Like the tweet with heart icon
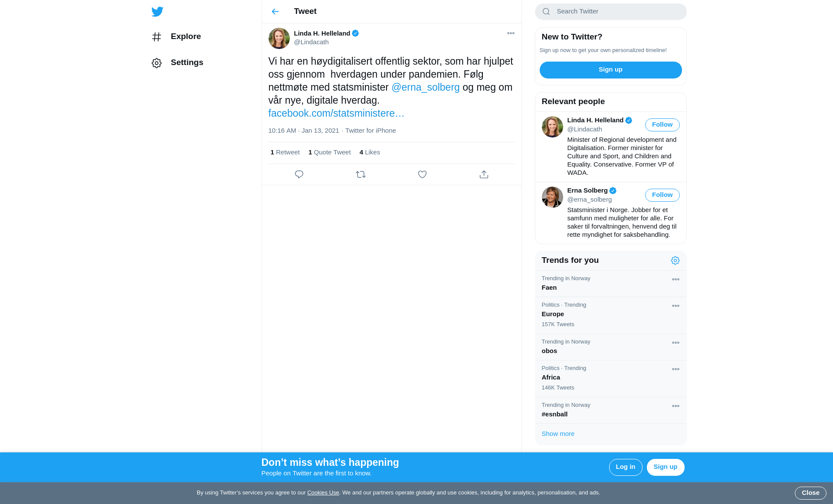The image size is (833, 504). 422,174
